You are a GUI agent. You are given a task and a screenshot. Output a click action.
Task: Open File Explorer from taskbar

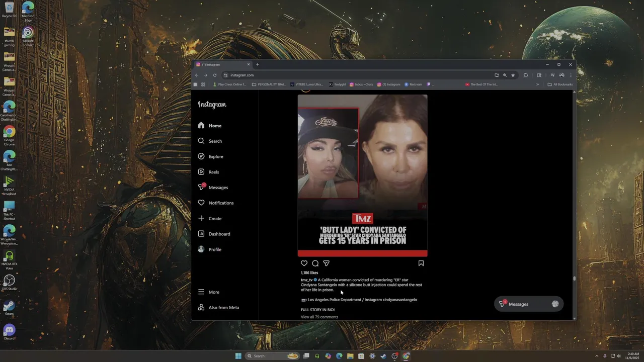coord(350,356)
